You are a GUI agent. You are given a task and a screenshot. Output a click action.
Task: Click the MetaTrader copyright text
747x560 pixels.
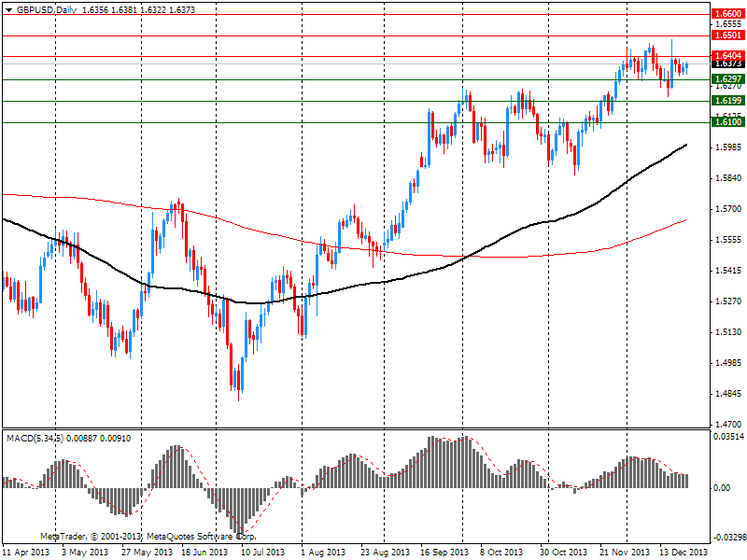click(148, 537)
